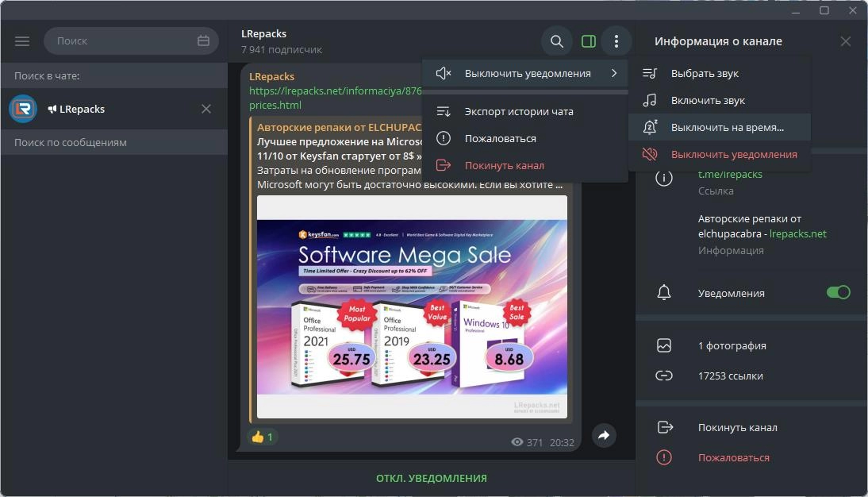The image size is (868, 497).
Task: Click the snooze bell icon
Action: pyautogui.click(x=649, y=128)
